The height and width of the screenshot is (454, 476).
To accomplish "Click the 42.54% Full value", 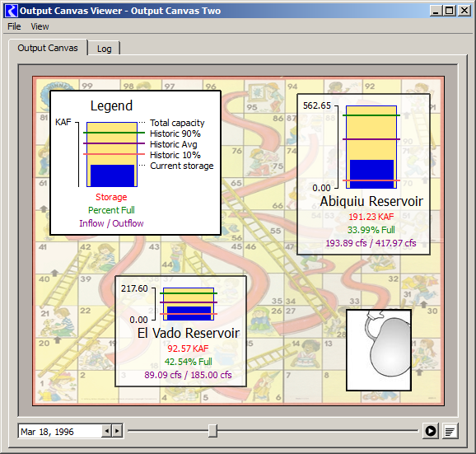I will [189, 362].
